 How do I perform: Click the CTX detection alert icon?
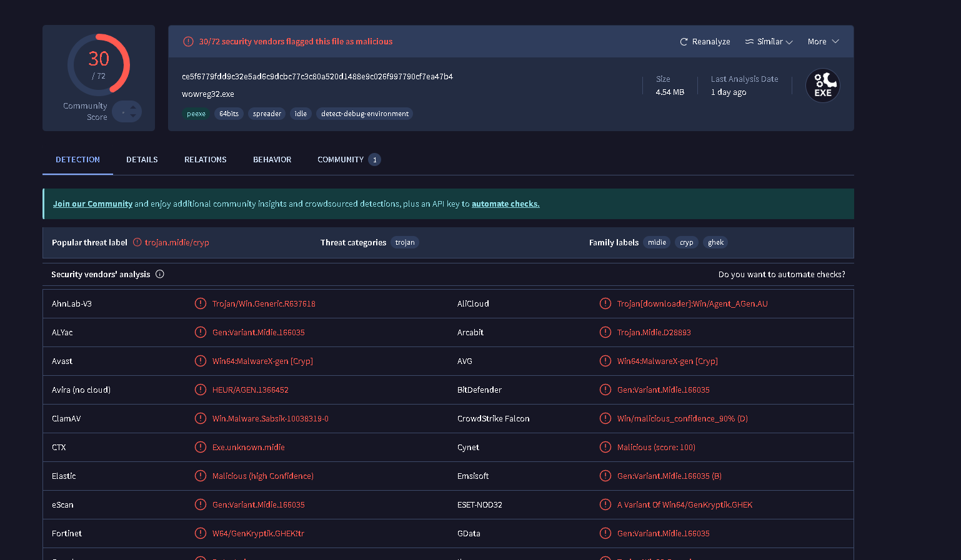pyautogui.click(x=201, y=447)
